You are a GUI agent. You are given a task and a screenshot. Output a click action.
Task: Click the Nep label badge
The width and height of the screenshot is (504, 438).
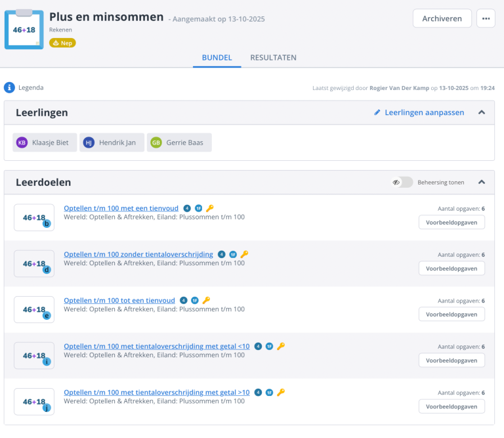[x=62, y=43]
